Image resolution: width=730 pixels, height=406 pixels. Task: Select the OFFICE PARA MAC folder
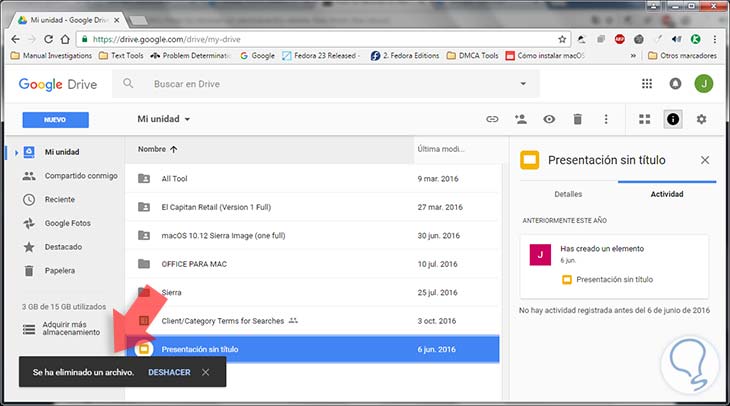312,264
